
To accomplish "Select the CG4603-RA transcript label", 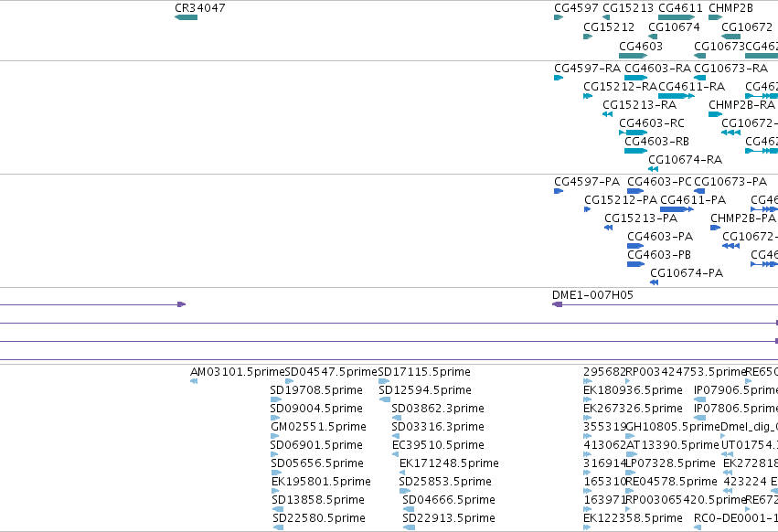I will pos(657,68).
